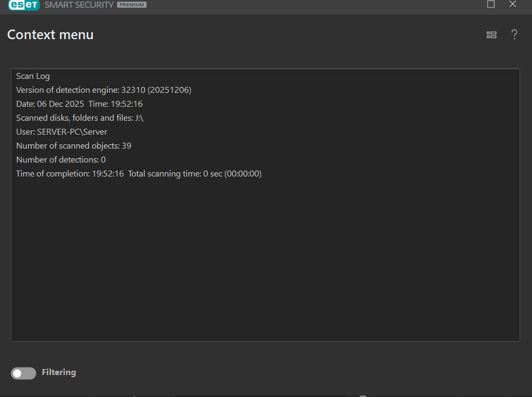The image size is (532, 397).
Task: Maximize the ESET window
Action: point(491,4)
